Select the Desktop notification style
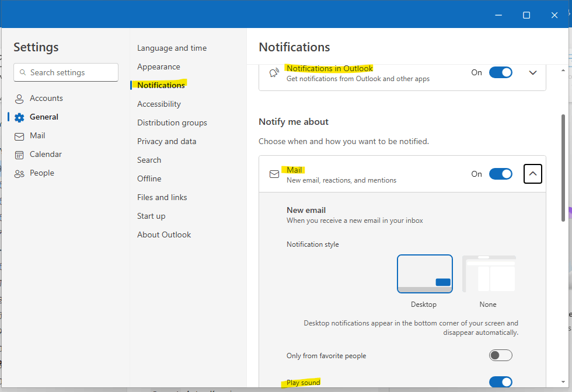Screen dimensions: 572x392 tap(425, 274)
